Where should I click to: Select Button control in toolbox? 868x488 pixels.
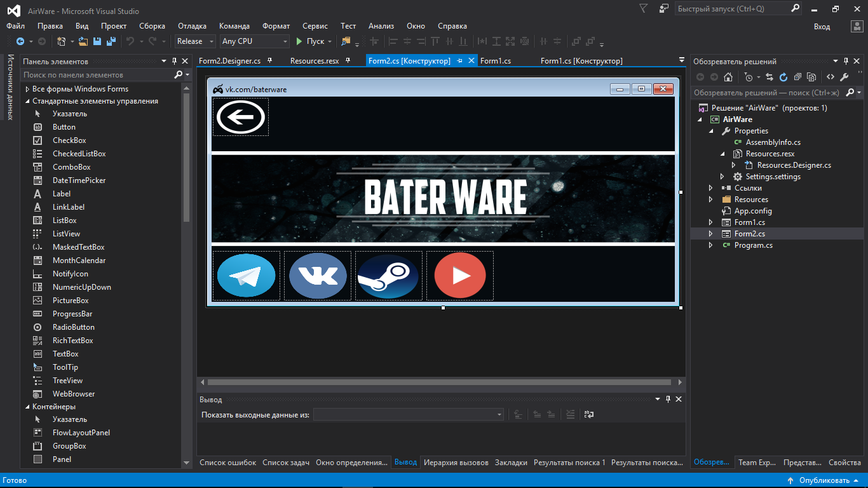[x=64, y=127]
